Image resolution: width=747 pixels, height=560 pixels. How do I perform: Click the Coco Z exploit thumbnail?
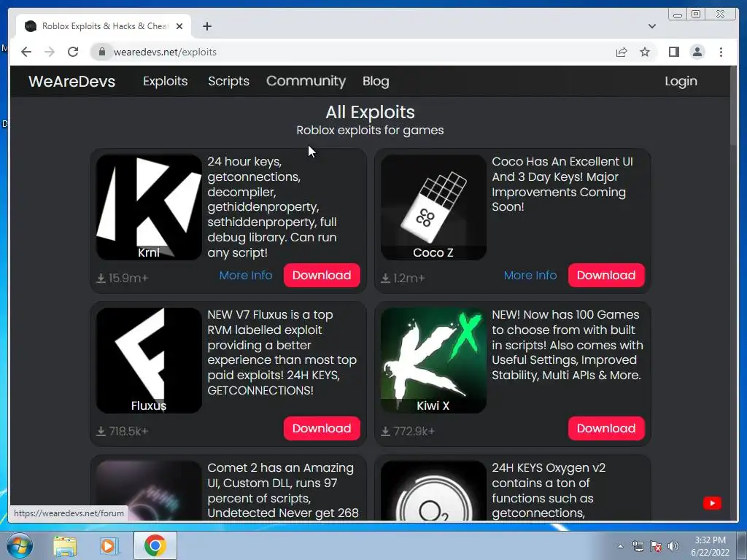click(433, 207)
